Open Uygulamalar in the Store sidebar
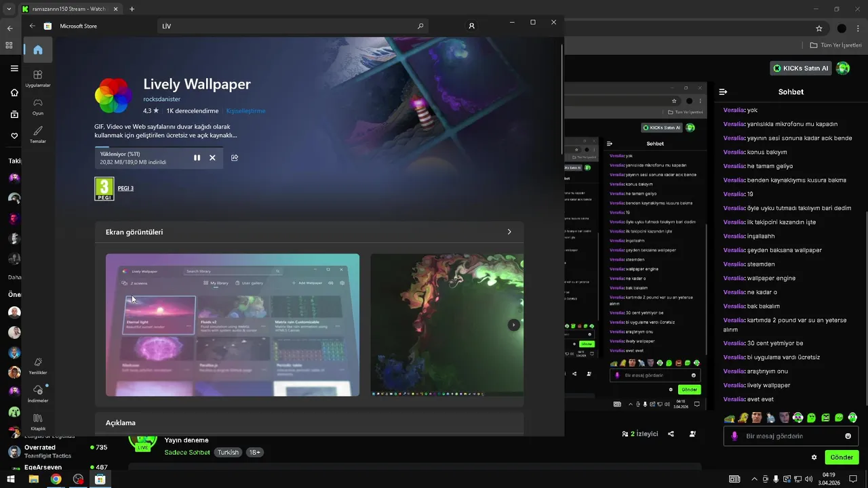This screenshot has height=488, width=868. pos(38,79)
